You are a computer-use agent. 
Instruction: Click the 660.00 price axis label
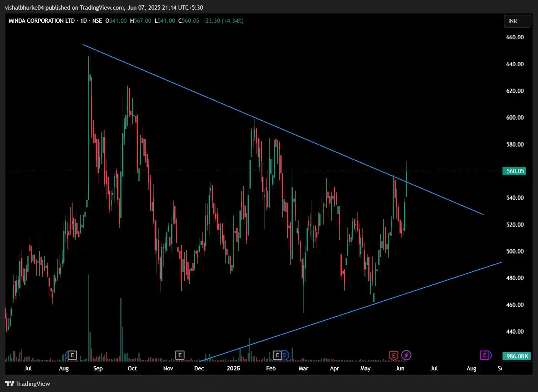click(515, 37)
